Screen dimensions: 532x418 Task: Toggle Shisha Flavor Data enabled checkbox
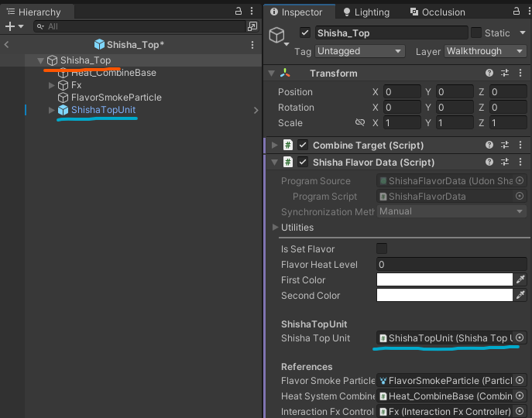[x=303, y=163]
